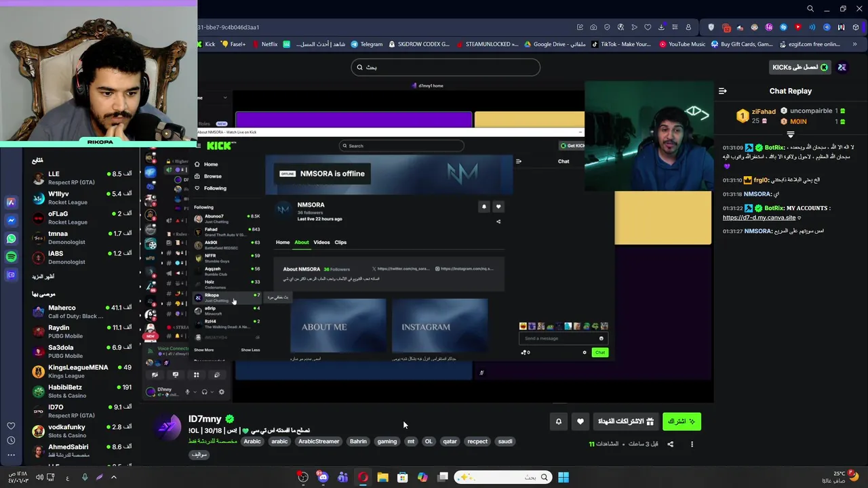Open TikTok bookmark
This screenshot has width=868, height=488.
click(x=621, y=44)
